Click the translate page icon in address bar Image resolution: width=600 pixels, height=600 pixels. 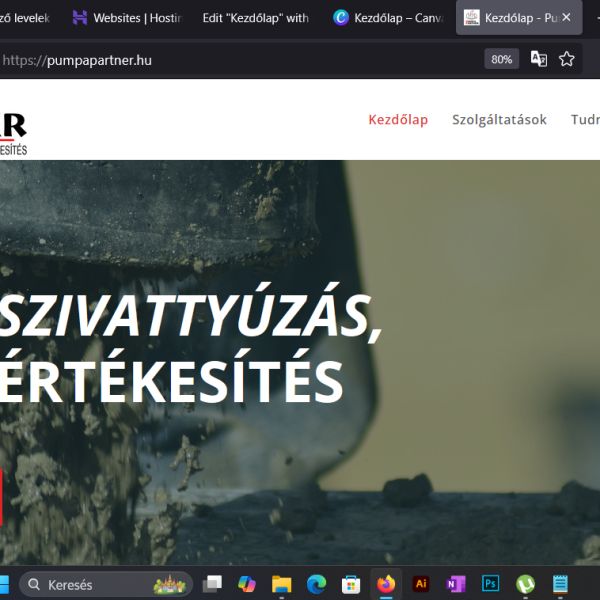coord(539,59)
